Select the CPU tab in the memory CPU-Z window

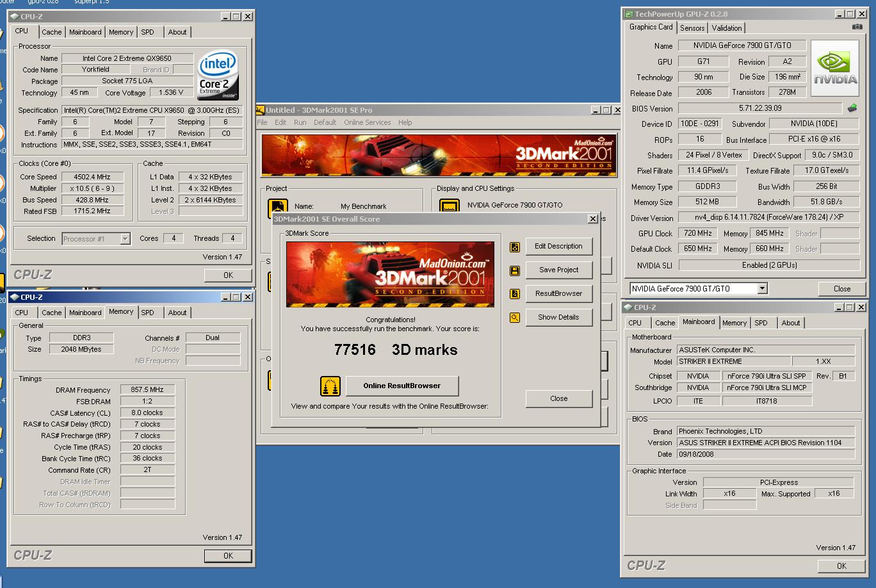22,313
